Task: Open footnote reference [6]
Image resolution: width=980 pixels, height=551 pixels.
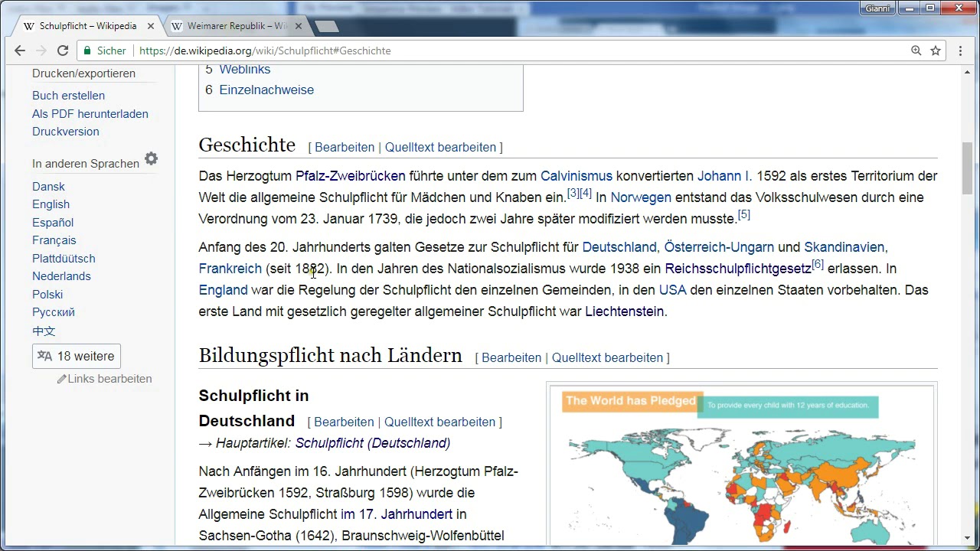Action: coord(818,265)
